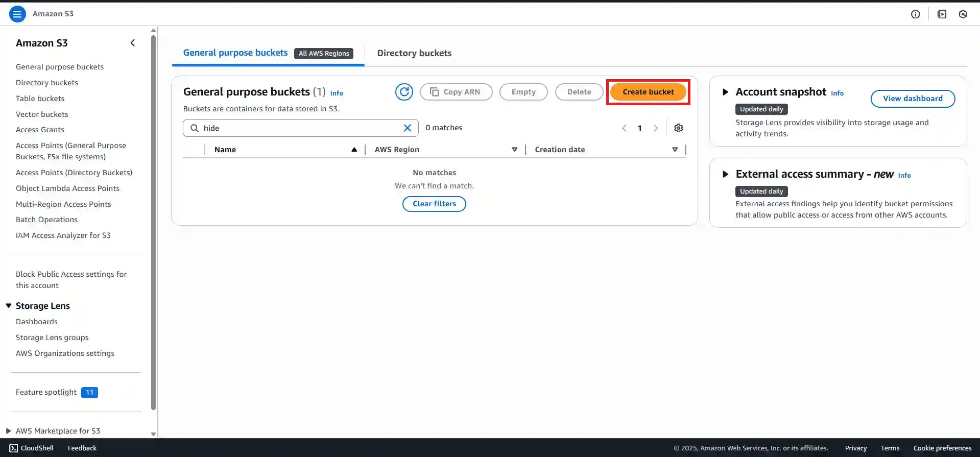The image size is (980, 457).
Task: Go to previous page arrow
Action: pyautogui.click(x=624, y=128)
